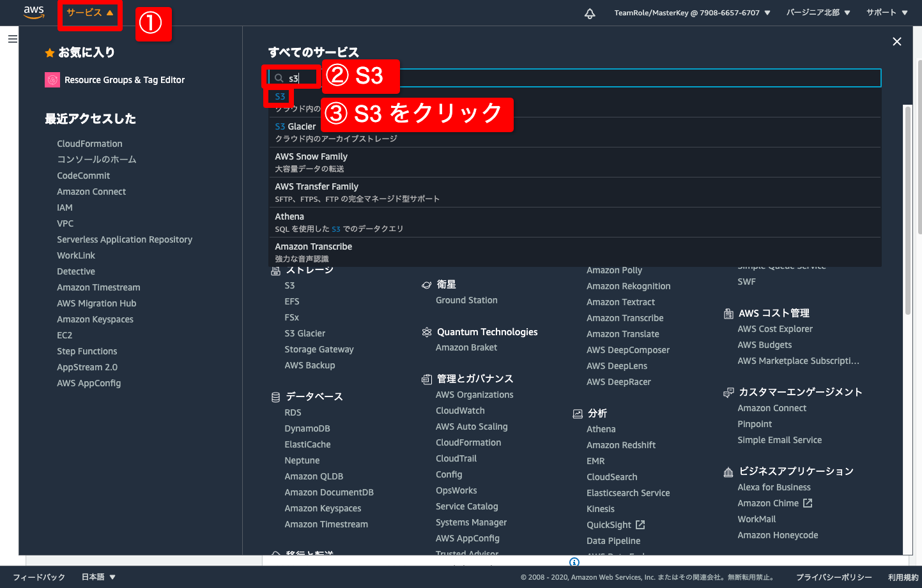Open 利用規約 footer link

pos(903,577)
